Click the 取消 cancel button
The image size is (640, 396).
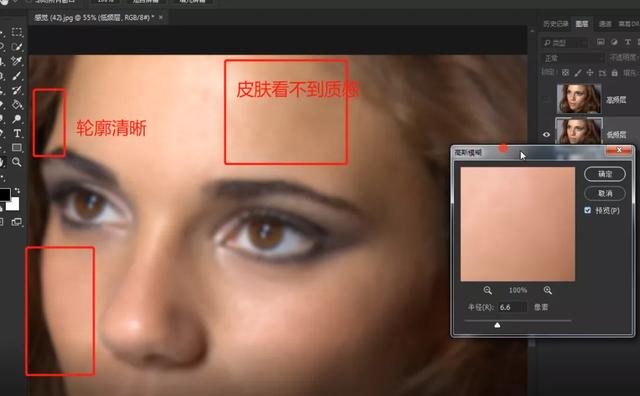tap(604, 193)
